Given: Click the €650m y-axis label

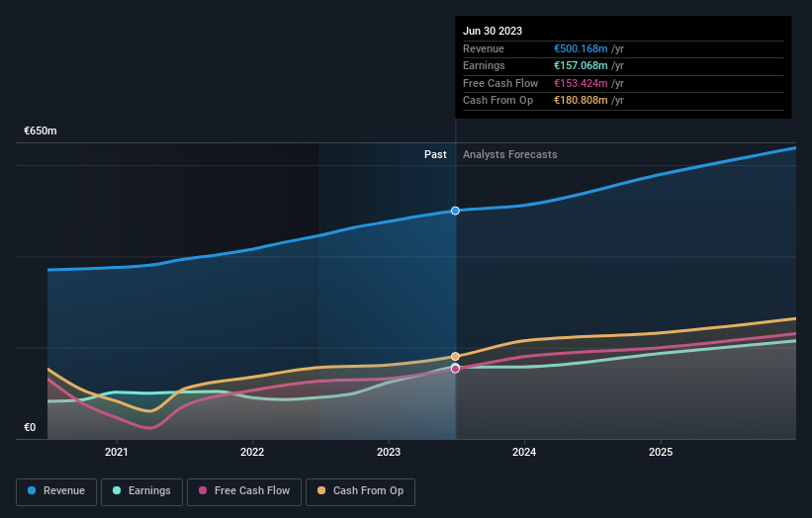Looking at the screenshot, I should 41,130.
